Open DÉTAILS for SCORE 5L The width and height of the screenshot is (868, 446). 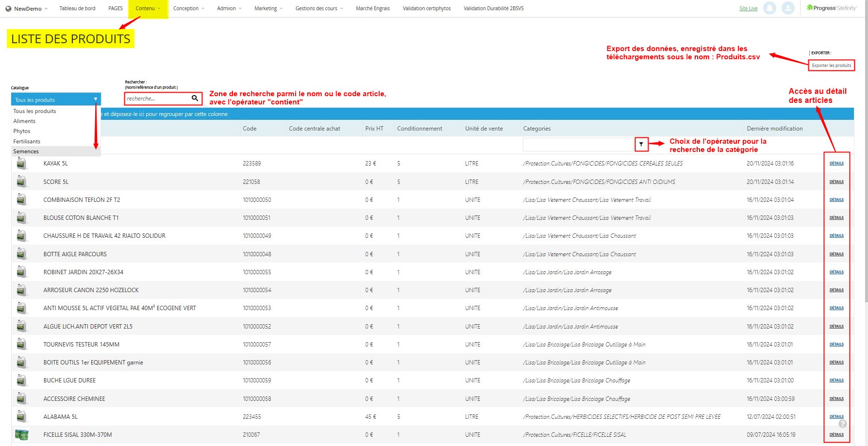click(x=836, y=182)
